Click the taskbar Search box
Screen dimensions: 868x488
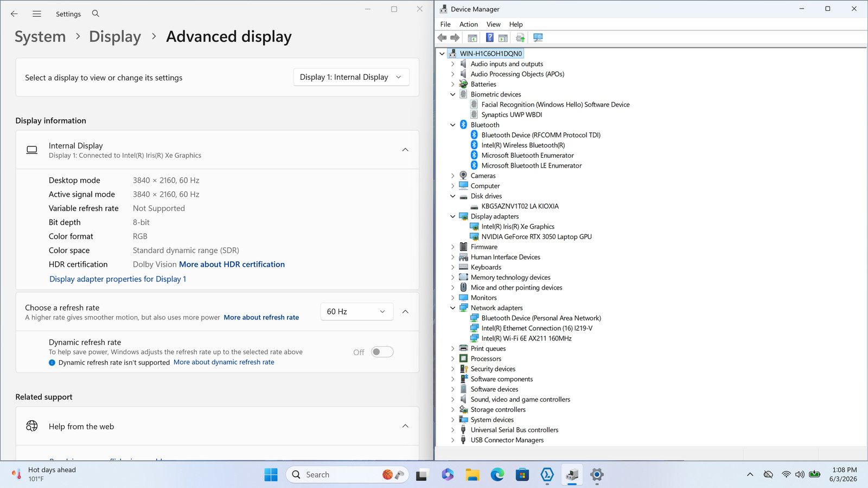[347, 475]
